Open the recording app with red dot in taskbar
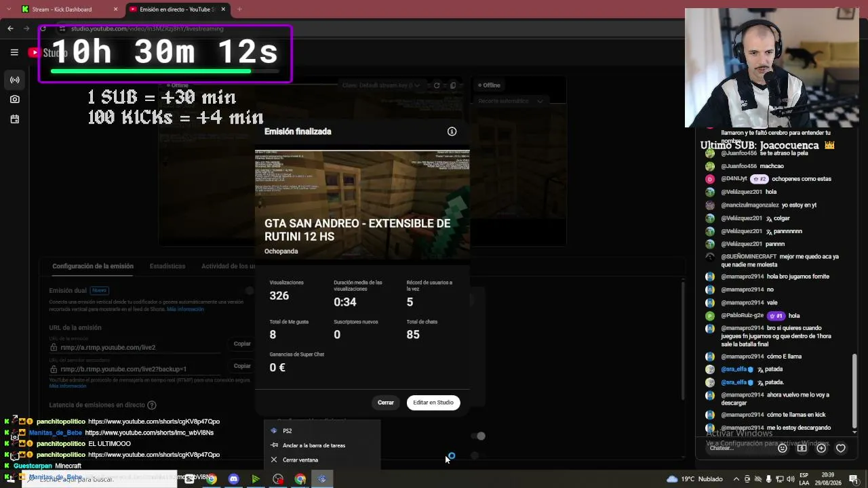 278,479
